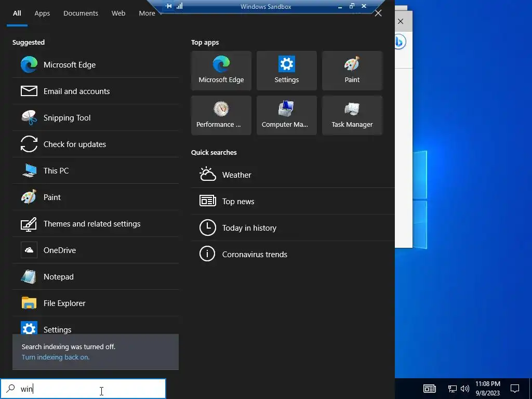
Task: Click Microsoft Edge tile in Top apps
Action: [221, 71]
